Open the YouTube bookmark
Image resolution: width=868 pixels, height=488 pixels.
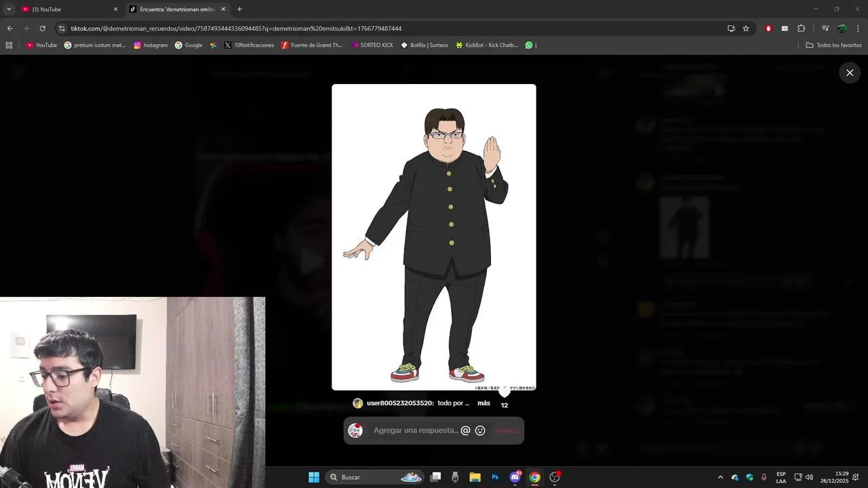coord(41,45)
